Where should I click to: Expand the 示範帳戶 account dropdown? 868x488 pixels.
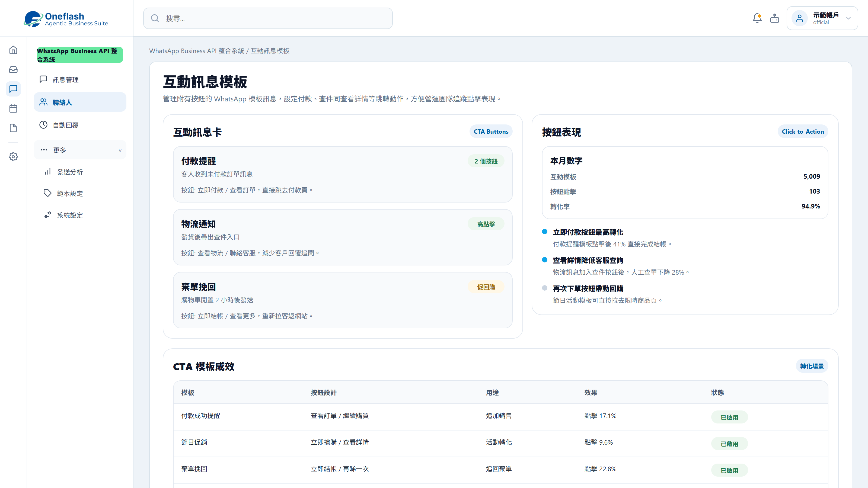tap(848, 18)
